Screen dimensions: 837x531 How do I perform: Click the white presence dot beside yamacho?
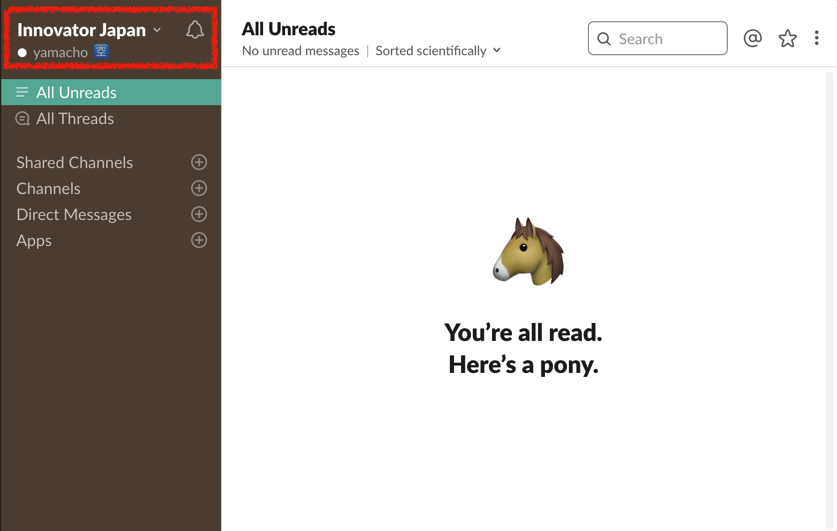(22, 52)
